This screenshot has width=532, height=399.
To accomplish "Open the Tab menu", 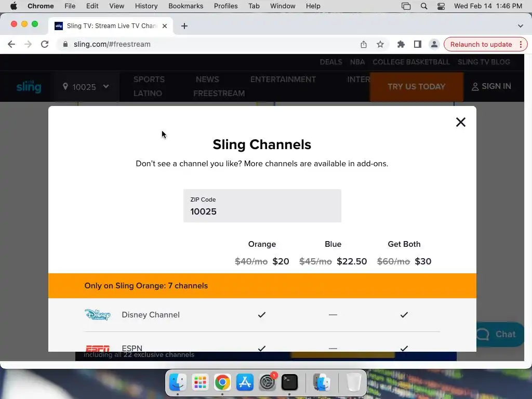I will 254,6.
